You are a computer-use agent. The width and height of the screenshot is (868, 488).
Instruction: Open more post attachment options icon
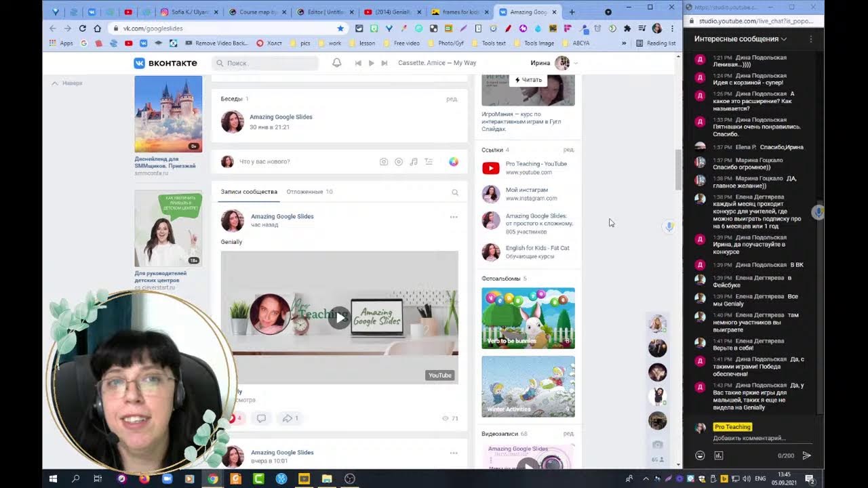coord(429,162)
